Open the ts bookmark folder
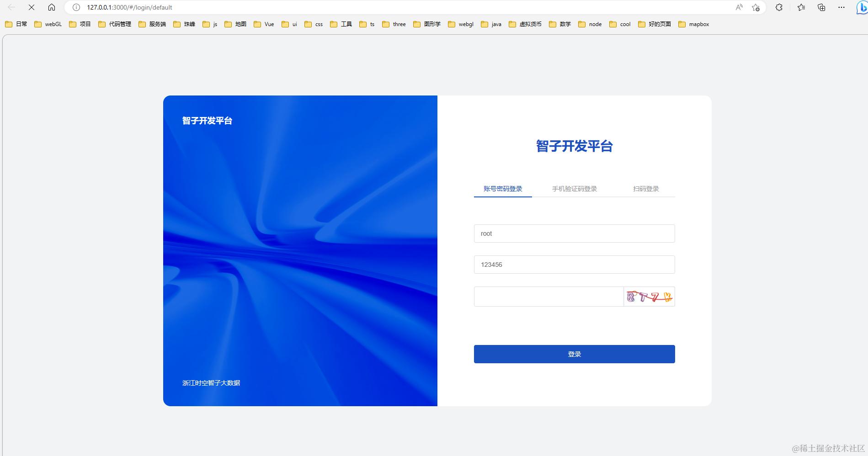The width and height of the screenshot is (868, 456). pyautogui.click(x=367, y=24)
